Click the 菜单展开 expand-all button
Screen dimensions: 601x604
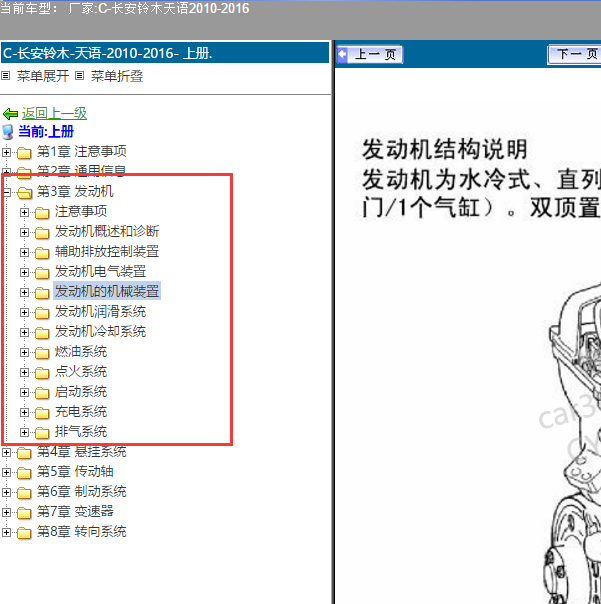43,76
